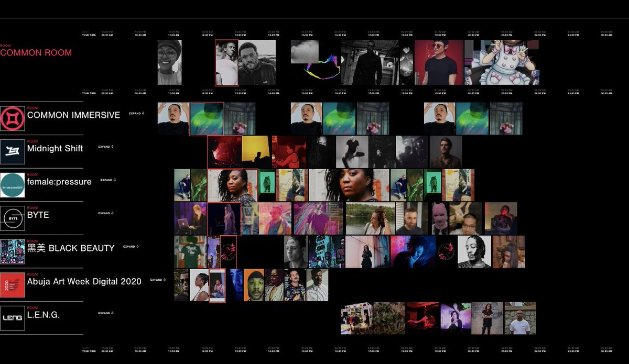Viewport: 629px width, 364px height.
Task: Open the female:pressure room name
Action: click(59, 182)
